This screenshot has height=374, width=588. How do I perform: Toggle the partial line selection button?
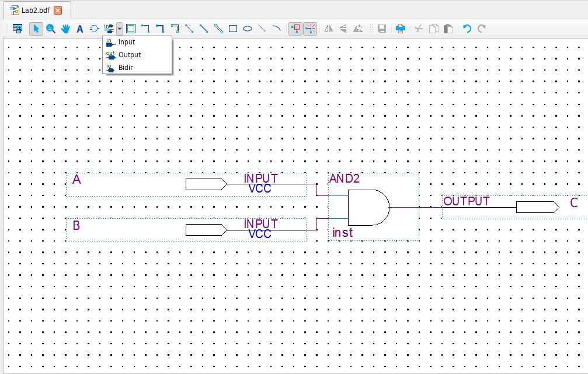(x=310, y=29)
